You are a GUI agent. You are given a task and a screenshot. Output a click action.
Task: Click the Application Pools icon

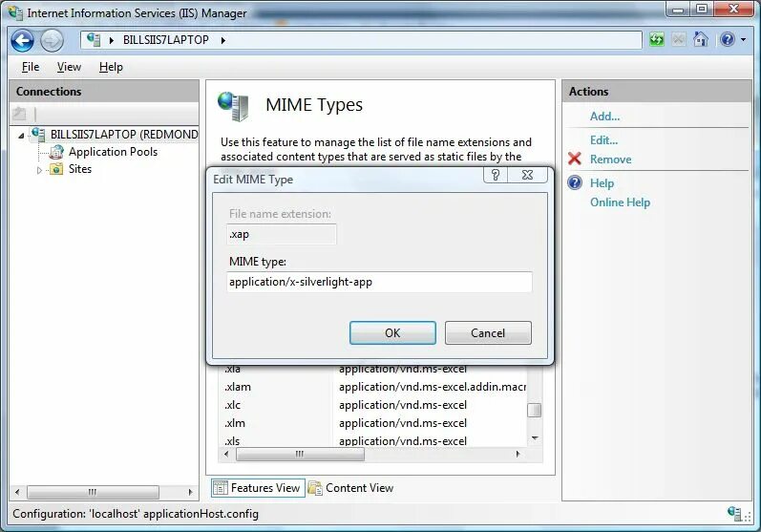[56, 152]
